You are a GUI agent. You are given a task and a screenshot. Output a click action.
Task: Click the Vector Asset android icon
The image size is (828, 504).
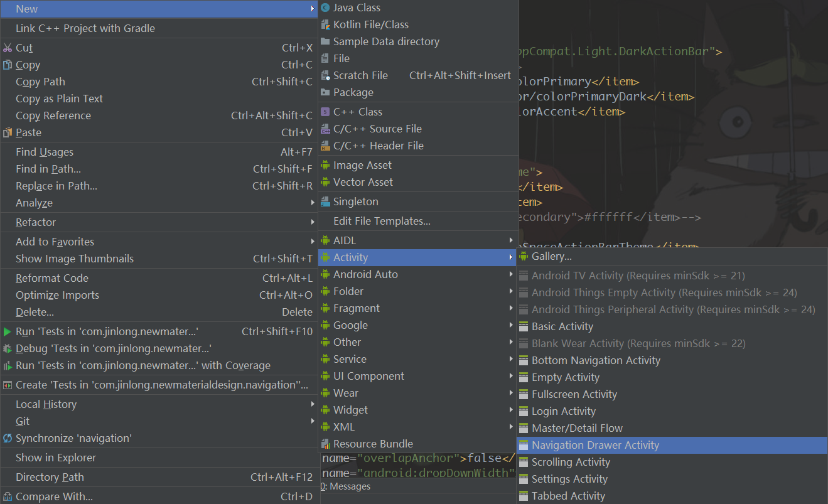click(x=325, y=182)
